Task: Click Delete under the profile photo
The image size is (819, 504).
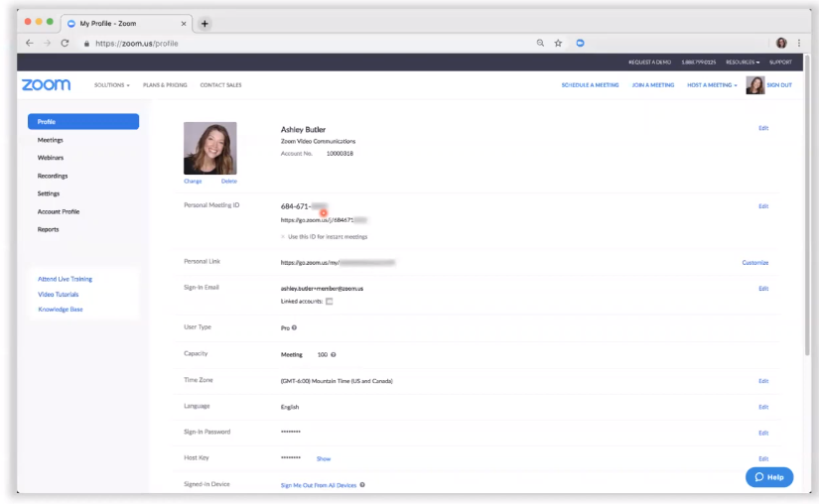Action: coord(228,181)
